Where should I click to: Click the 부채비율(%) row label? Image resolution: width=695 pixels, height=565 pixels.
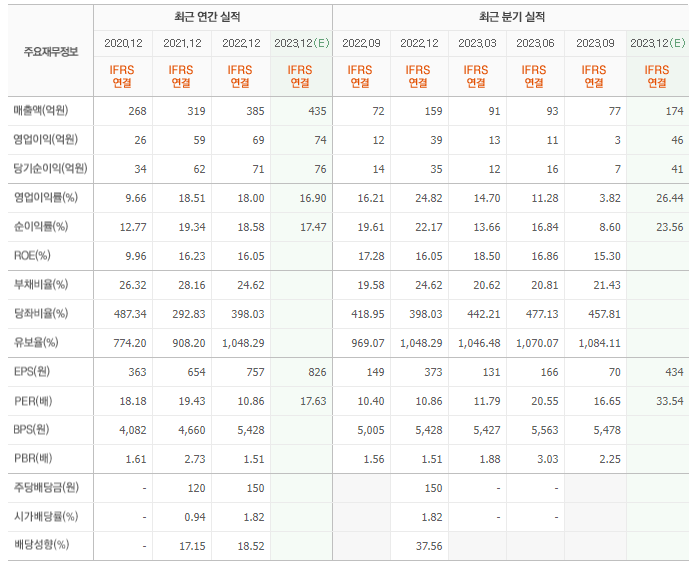pyautogui.click(x=40, y=284)
